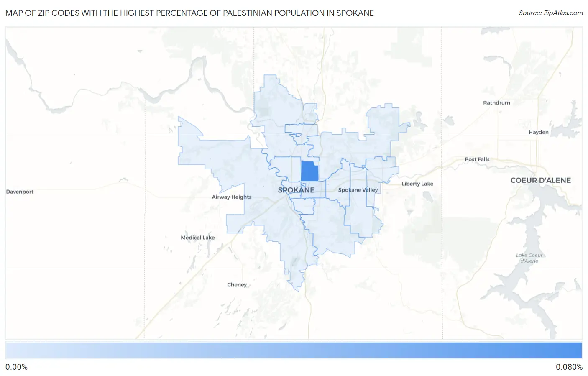Click the Liberty Lake label
Viewport: 588px width, 376px height.
pos(417,184)
